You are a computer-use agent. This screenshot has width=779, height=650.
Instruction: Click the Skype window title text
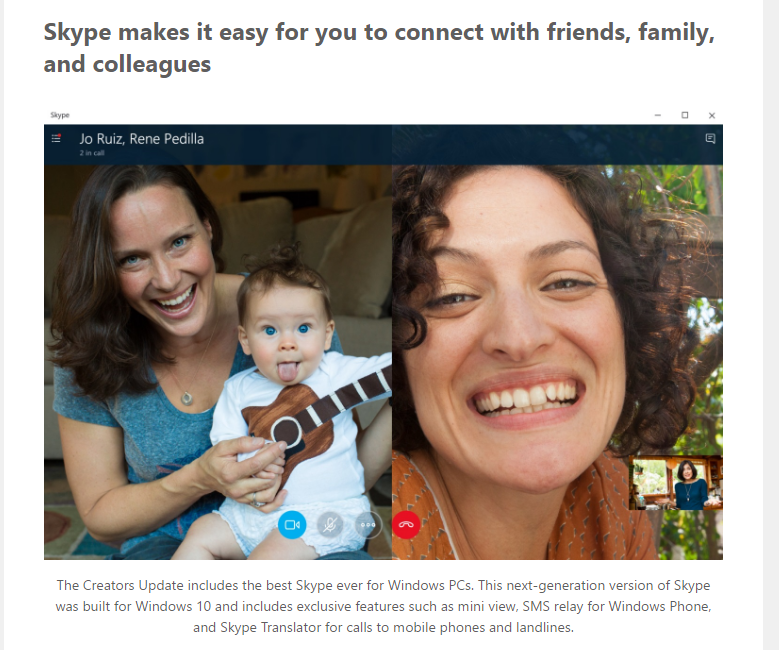point(60,115)
